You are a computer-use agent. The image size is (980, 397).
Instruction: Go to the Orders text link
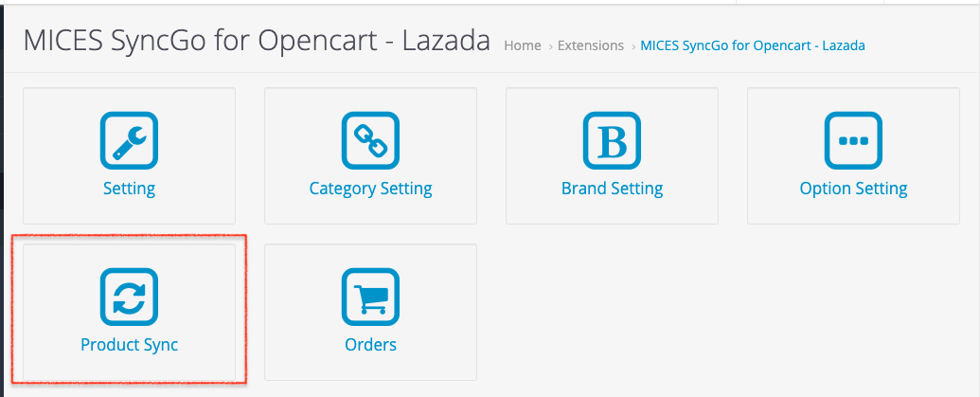coord(370,345)
